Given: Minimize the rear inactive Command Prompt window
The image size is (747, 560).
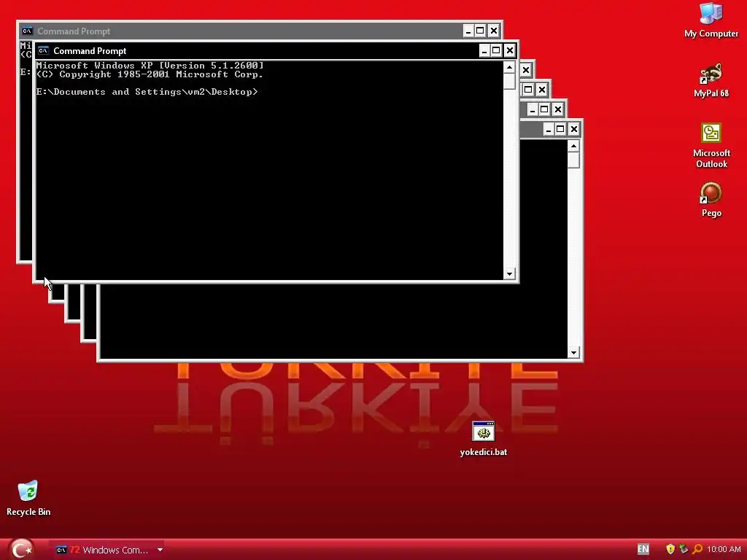Looking at the screenshot, I should tap(468, 31).
